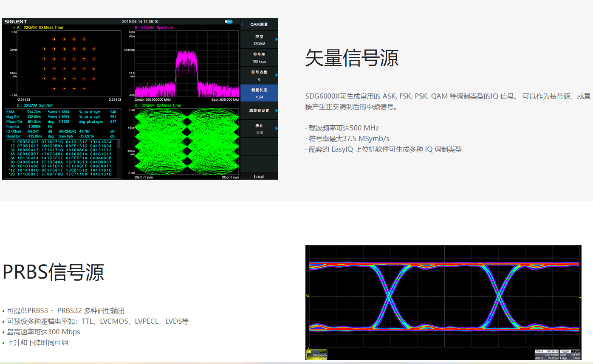Click the SIGLENT logo in analyzer screenshot
This screenshot has height=364, width=593.
click(x=15, y=21)
